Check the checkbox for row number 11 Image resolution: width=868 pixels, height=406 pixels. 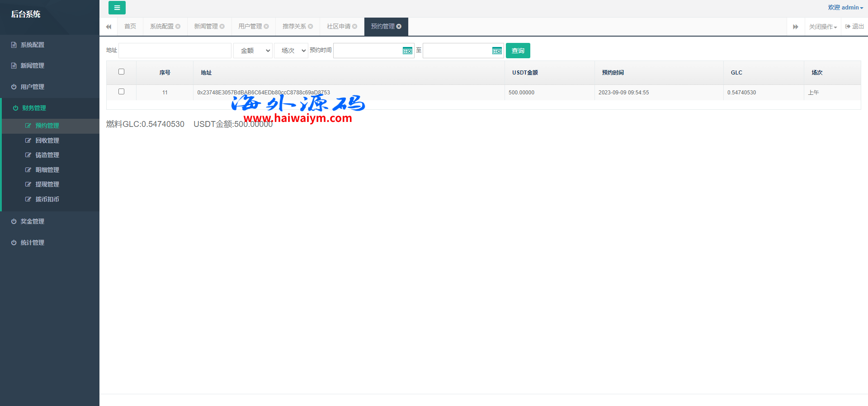pos(121,92)
